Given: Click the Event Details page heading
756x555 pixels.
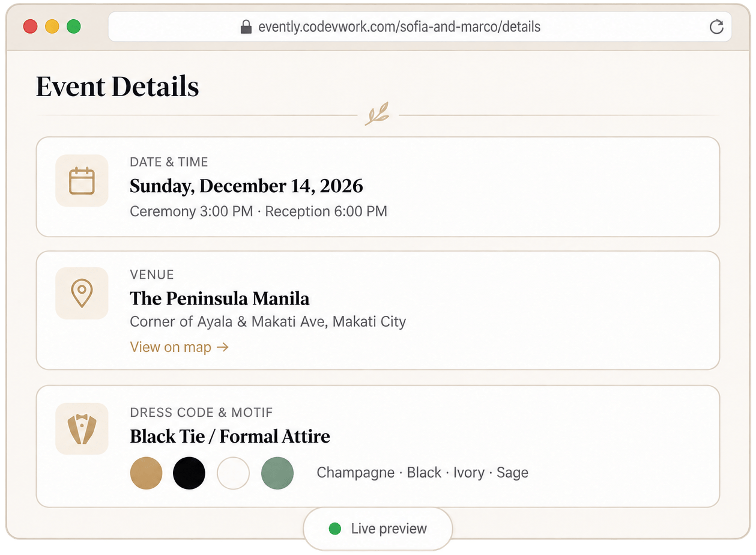Looking at the screenshot, I should coord(118,87).
